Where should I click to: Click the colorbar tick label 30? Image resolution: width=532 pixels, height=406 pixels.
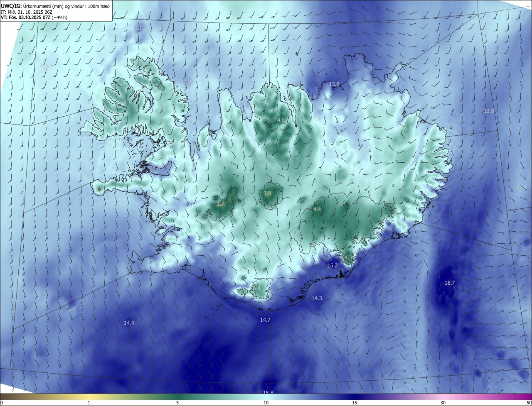(x=443, y=403)
